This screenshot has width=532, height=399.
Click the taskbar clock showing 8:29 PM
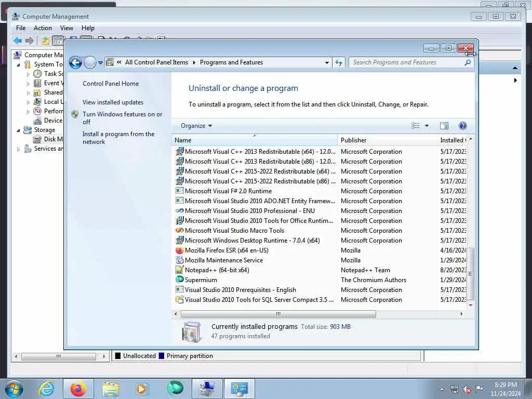coord(506,389)
